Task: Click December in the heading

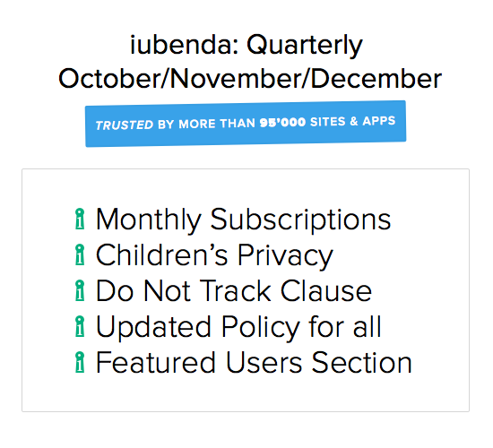Action: pos(376,79)
